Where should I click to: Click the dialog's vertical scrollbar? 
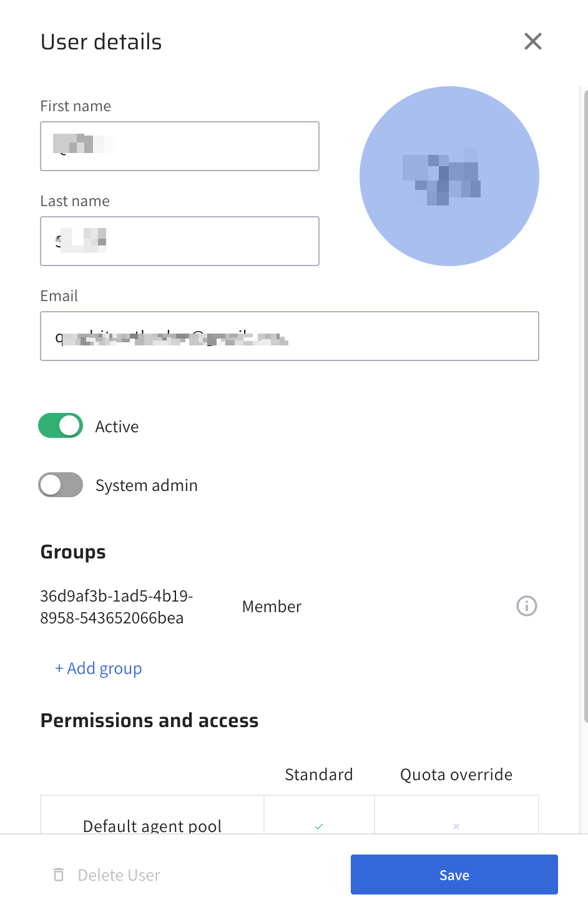coord(585,406)
